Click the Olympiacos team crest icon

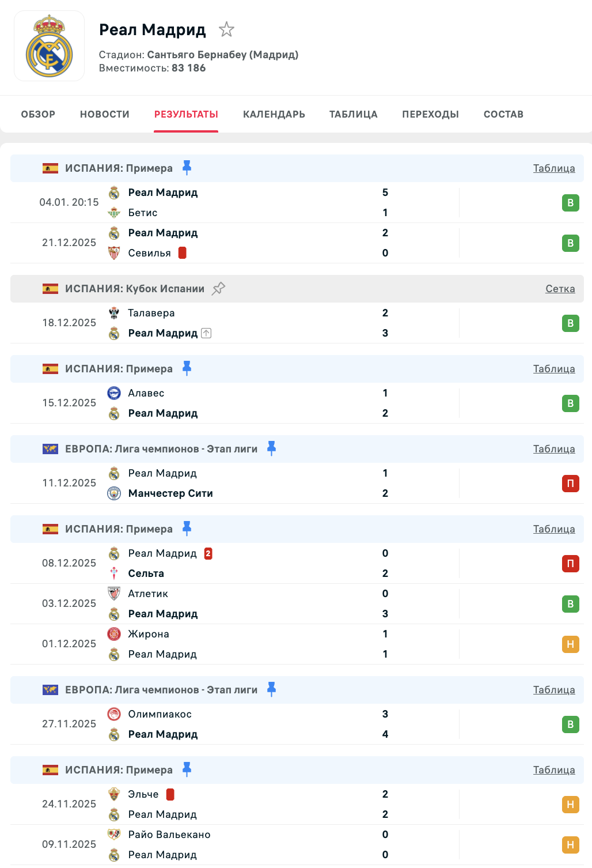click(114, 714)
